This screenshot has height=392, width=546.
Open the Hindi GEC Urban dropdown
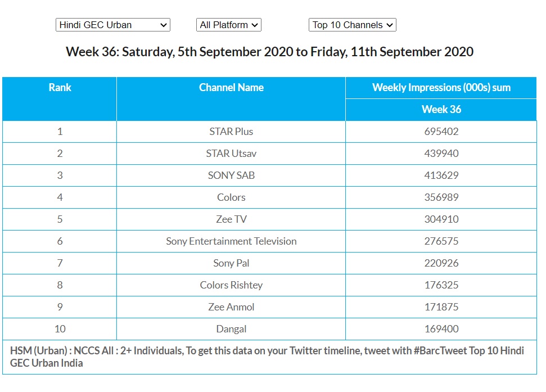112,25
